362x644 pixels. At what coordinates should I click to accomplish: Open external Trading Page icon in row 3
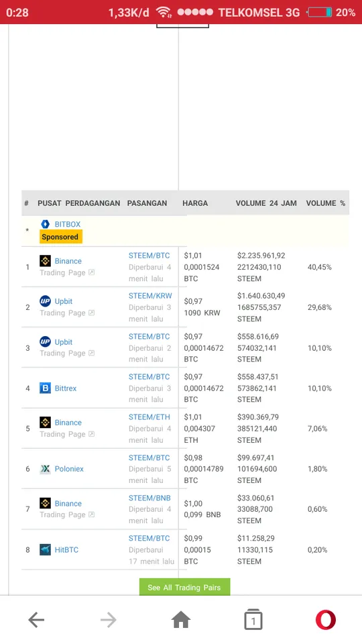click(x=92, y=354)
